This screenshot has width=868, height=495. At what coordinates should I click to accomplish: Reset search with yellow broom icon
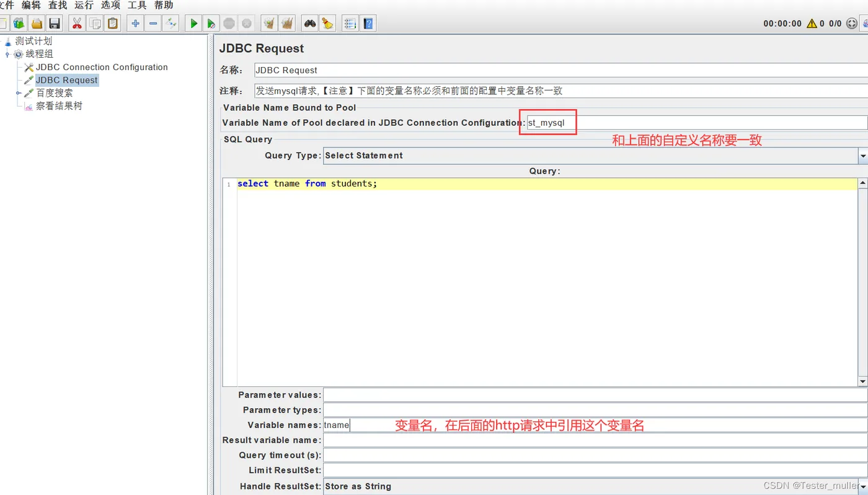[327, 24]
